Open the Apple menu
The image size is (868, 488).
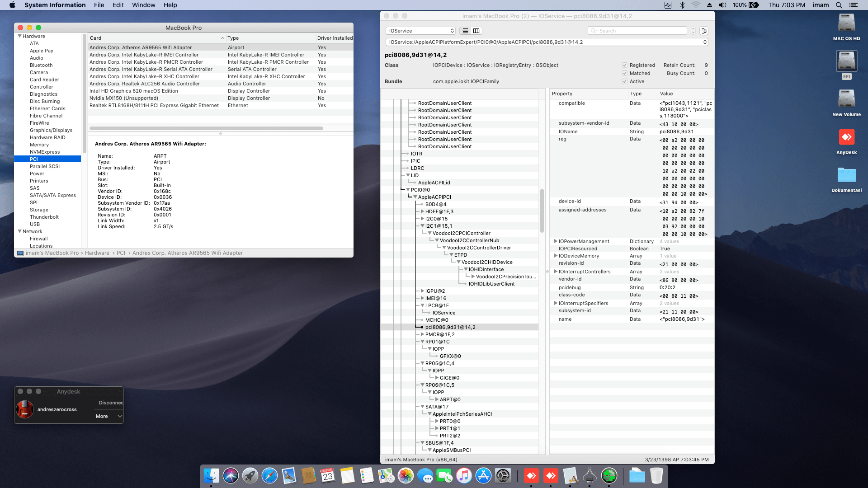(x=12, y=5)
